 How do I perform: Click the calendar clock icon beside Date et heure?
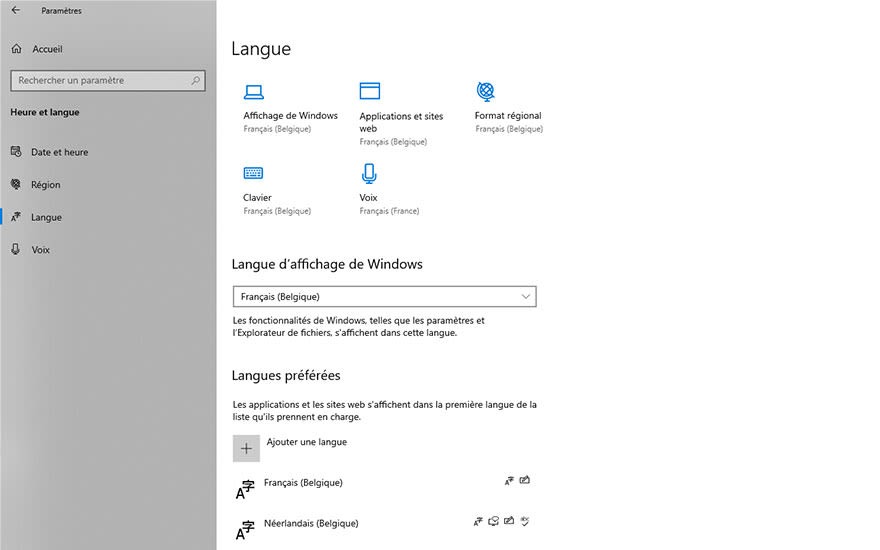16,152
